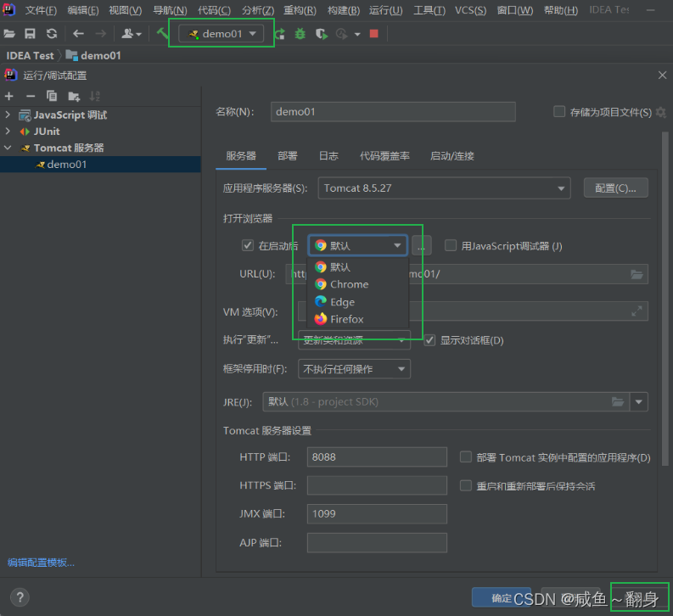Remove configuration with minus icon

pyautogui.click(x=31, y=96)
